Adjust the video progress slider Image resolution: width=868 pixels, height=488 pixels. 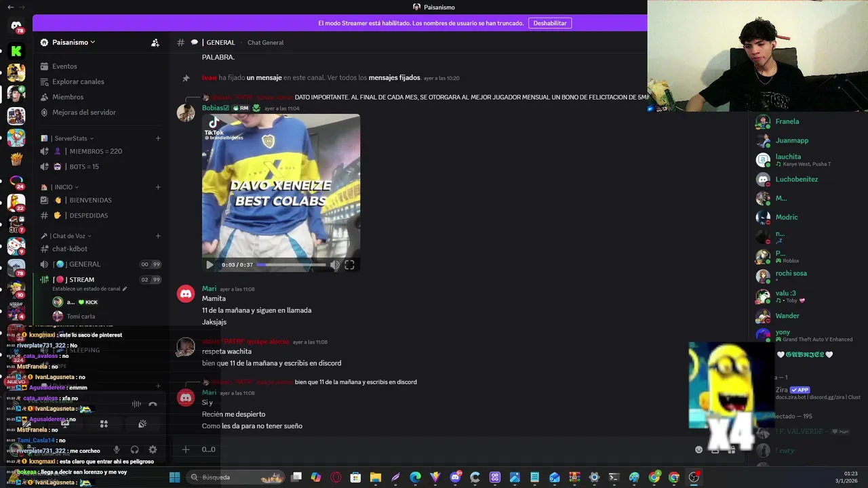[x=292, y=265]
